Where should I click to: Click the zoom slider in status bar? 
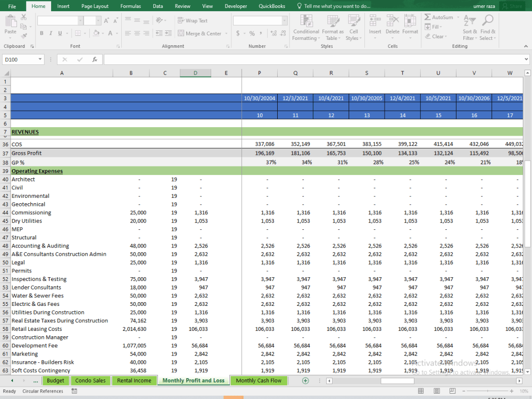point(487,391)
